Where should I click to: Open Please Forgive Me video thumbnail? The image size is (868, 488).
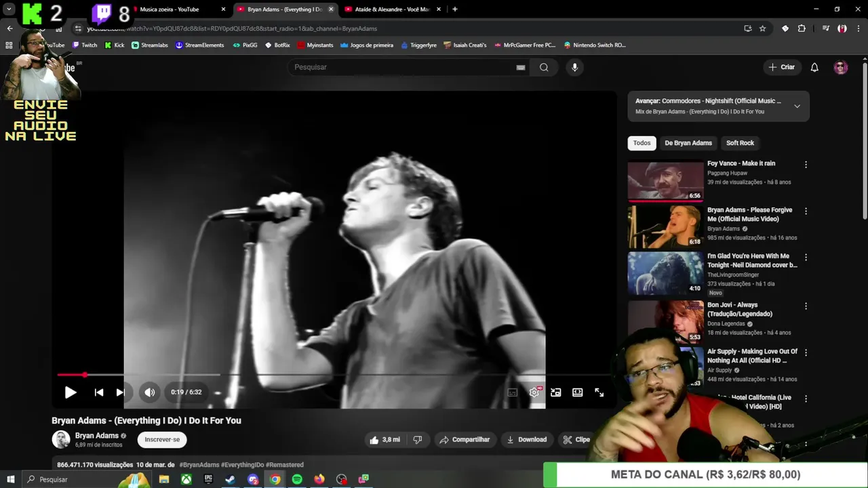coord(665,227)
